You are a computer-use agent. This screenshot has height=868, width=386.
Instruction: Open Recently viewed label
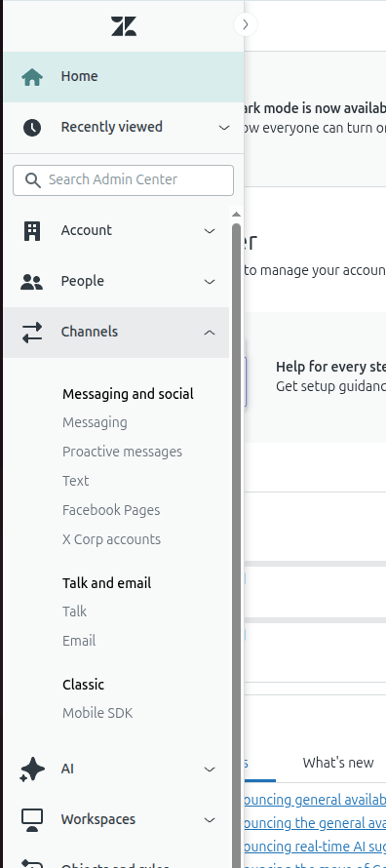pyautogui.click(x=112, y=127)
